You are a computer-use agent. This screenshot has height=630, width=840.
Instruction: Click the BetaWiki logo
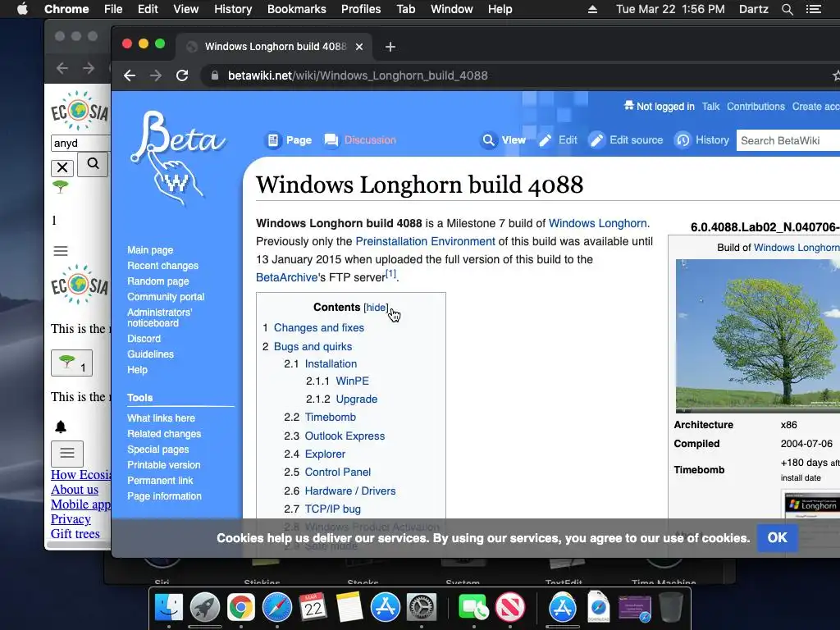point(178,158)
